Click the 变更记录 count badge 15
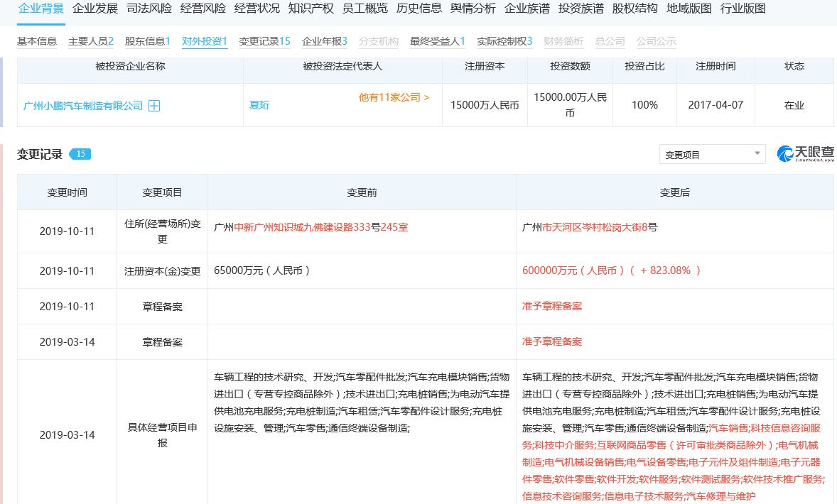Screen dimensions: 837x504 80,154
